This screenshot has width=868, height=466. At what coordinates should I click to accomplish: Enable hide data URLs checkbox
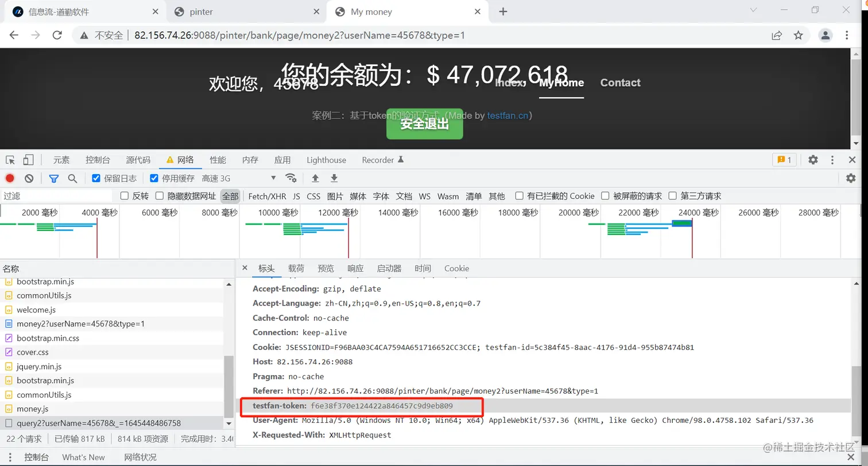160,196
